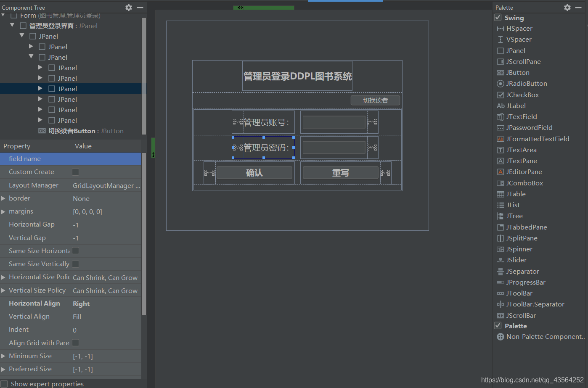Image resolution: width=588 pixels, height=388 pixels.
Task: Edit the field name value cell
Action: tap(106, 159)
